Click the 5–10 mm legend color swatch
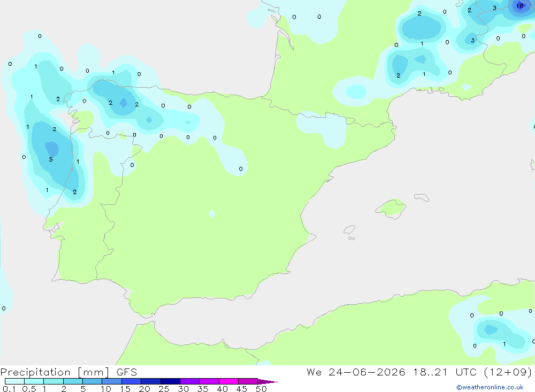Image resolution: width=535 pixels, height=392 pixels. tap(92, 381)
